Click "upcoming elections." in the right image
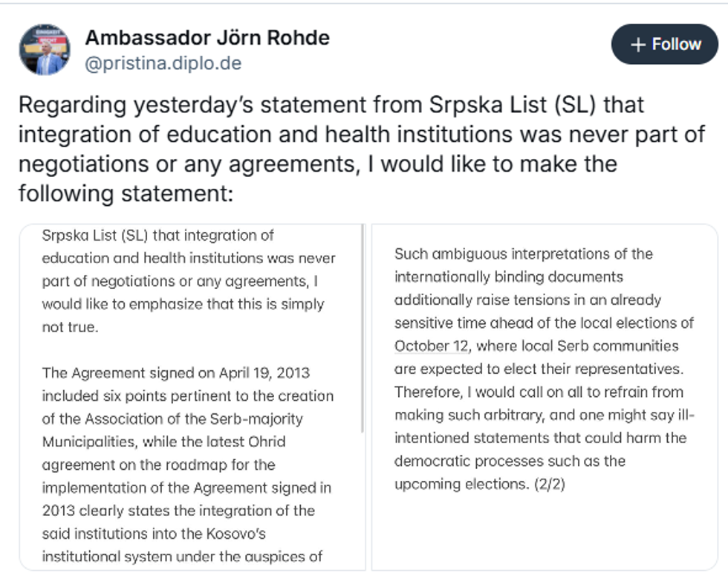This screenshot has height=588, width=728. (461, 484)
